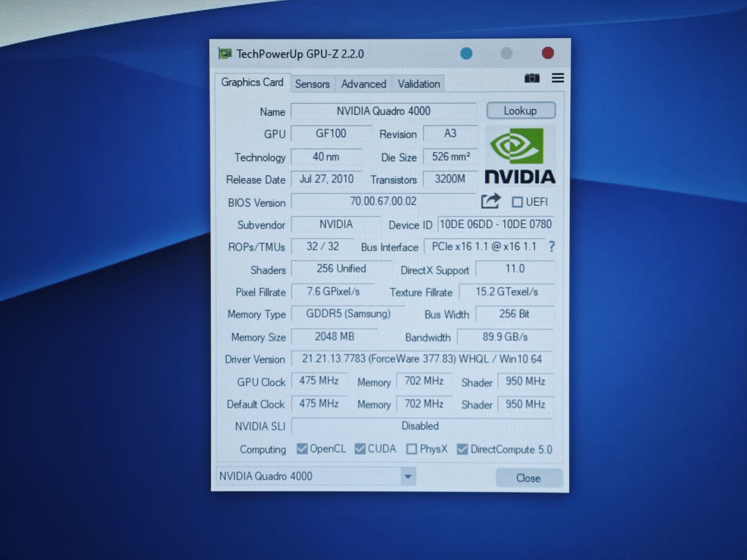Click the Driver Version field value
747x560 pixels.
tap(422, 359)
